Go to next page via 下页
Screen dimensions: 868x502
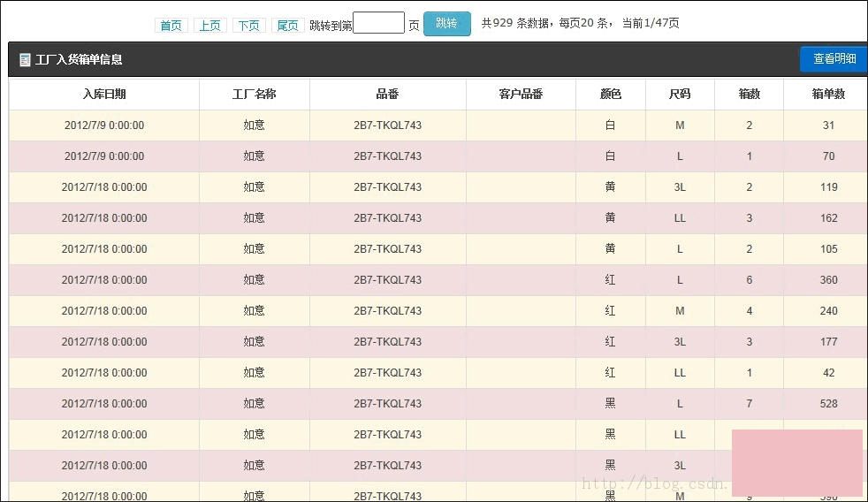pyautogui.click(x=248, y=26)
